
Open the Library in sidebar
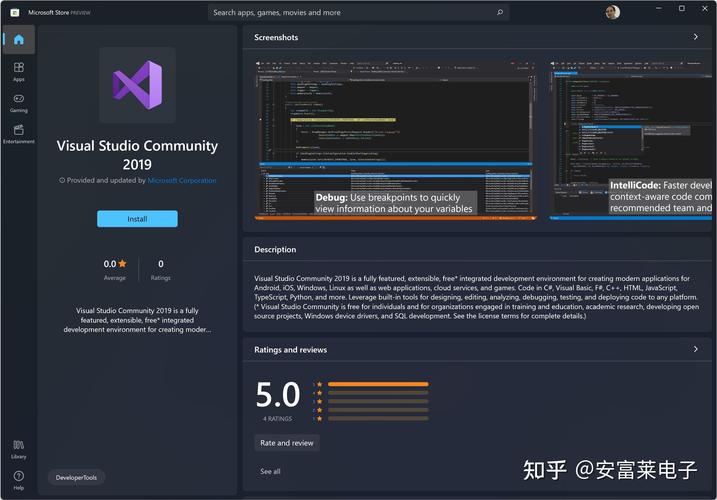tap(19, 449)
